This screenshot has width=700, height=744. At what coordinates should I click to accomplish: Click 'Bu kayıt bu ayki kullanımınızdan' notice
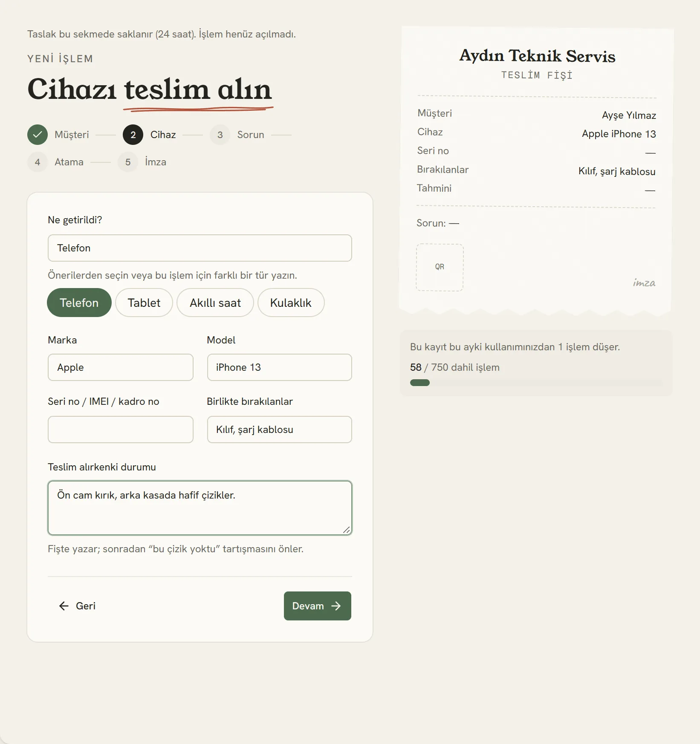point(515,347)
